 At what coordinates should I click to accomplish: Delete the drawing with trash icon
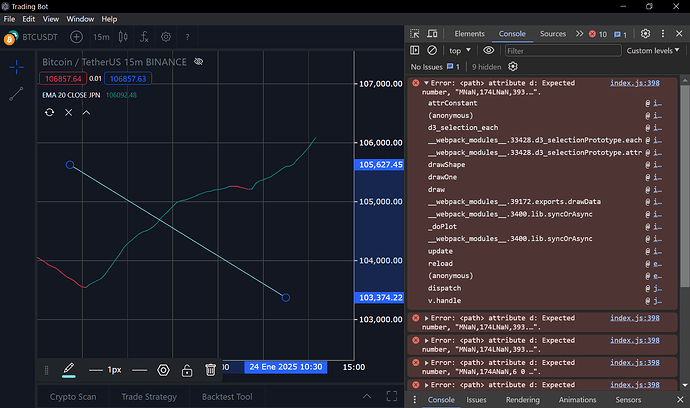(210, 370)
